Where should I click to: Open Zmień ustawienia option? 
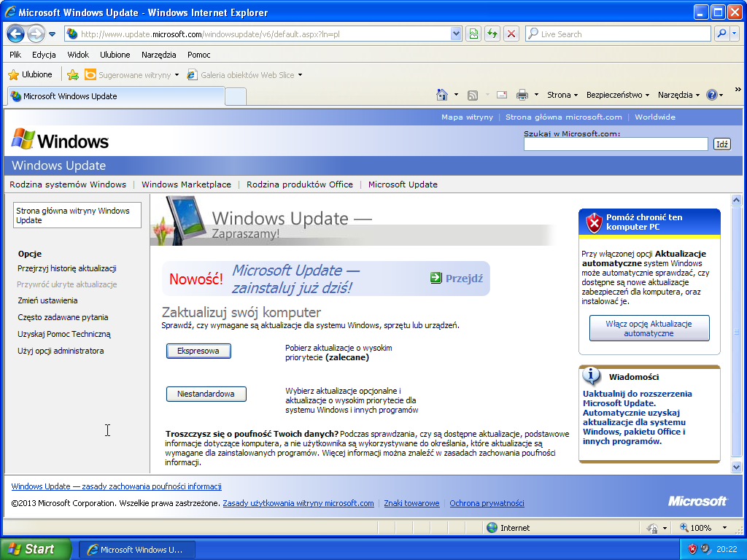click(x=47, y=300)
